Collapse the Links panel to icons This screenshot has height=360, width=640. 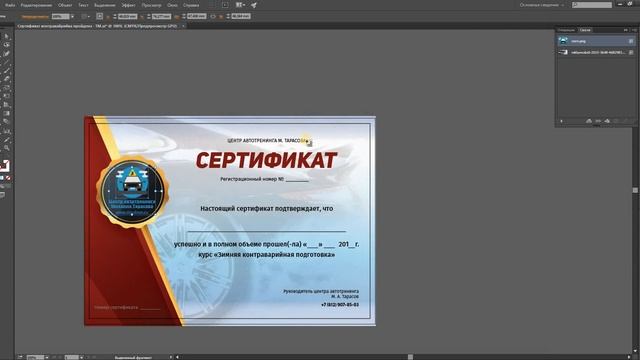(x=626, y=30)
